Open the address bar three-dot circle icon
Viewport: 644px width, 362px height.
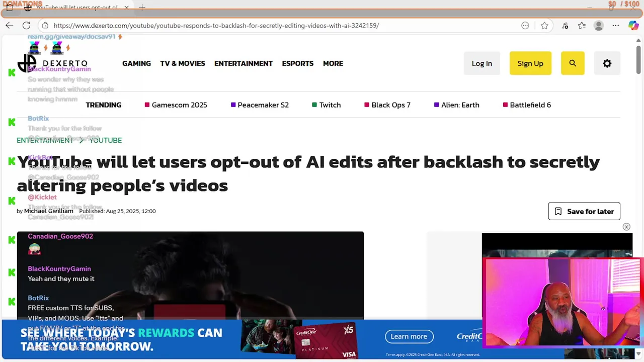[525, 25]
